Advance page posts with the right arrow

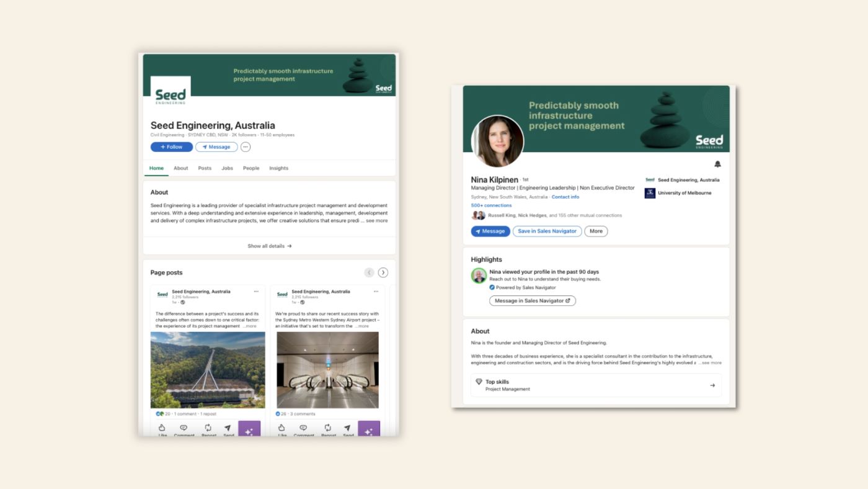click(x=383, y=272)
